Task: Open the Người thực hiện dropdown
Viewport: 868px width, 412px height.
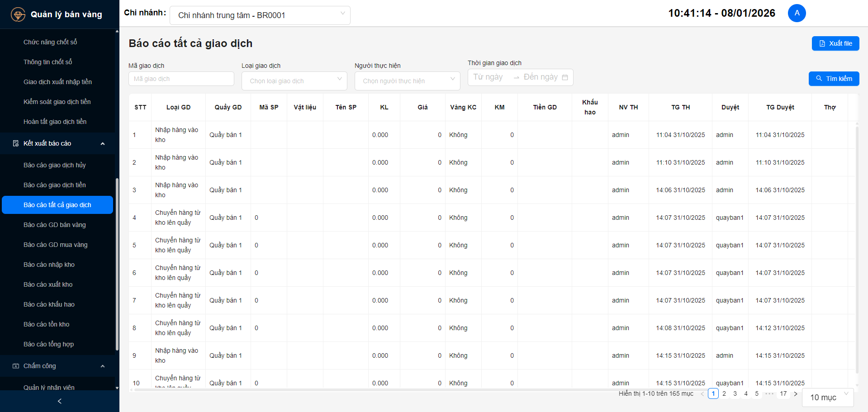Action: pyautogui.click(x=408, y=81)
